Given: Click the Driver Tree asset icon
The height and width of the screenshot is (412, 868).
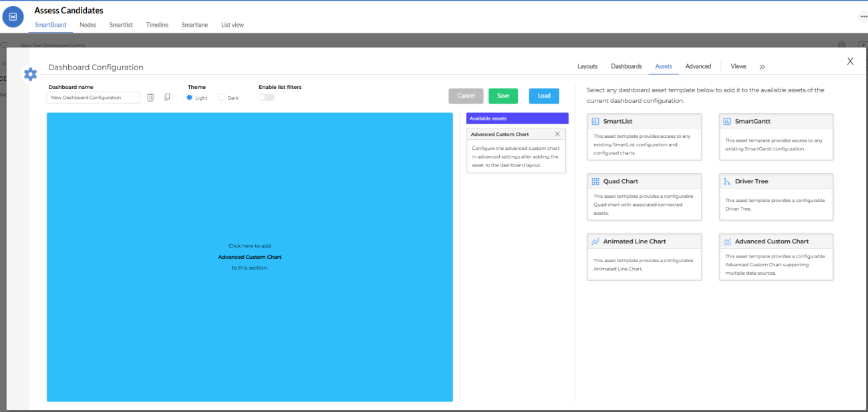Looking at the screenshot, I should [727, 181].
